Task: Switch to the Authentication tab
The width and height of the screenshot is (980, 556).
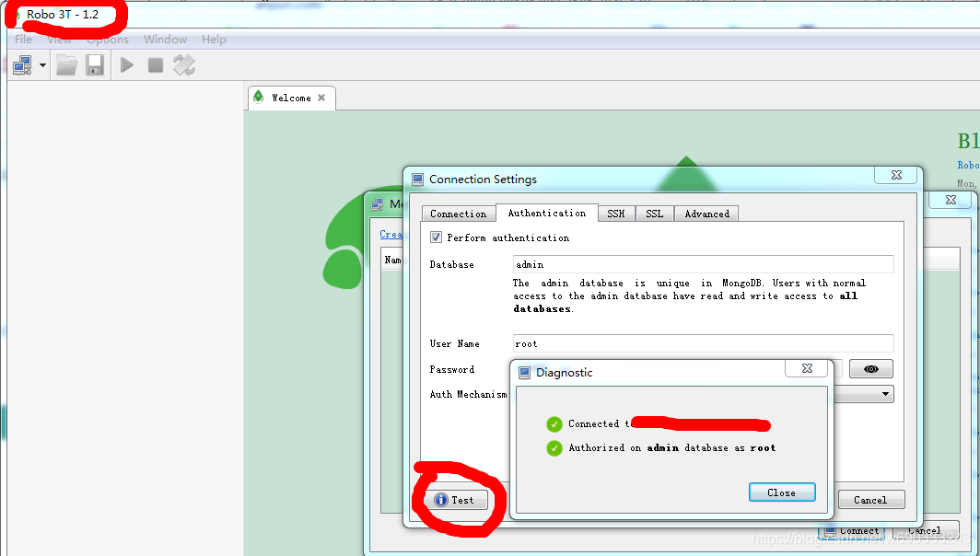Action: [547, 213]
